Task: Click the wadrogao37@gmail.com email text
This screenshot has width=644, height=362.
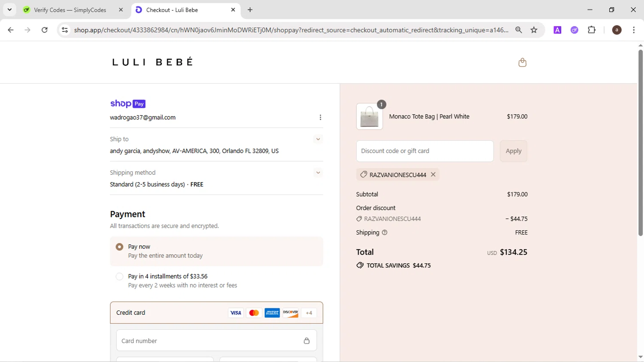Action: pyautogui.click(x=143, y=117)
